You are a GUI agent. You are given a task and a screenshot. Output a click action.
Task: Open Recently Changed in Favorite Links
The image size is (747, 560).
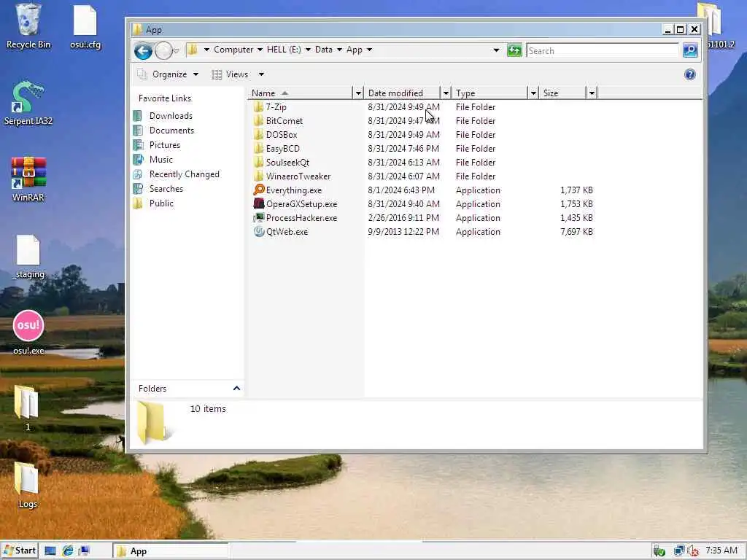point(184,174)
